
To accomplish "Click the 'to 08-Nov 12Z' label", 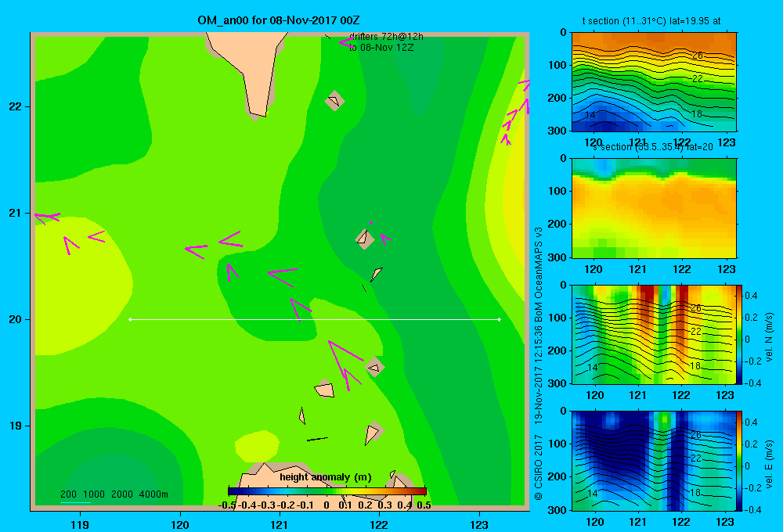I will coord(381,48).
